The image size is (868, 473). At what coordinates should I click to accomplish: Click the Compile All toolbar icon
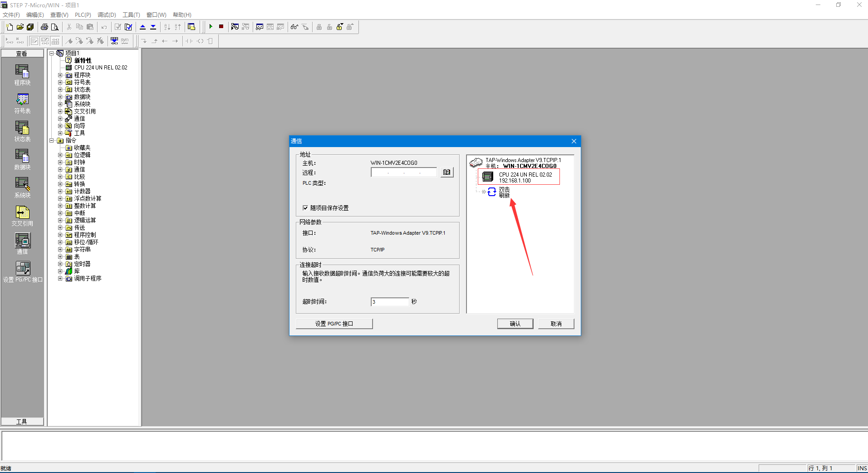point(128,27)
